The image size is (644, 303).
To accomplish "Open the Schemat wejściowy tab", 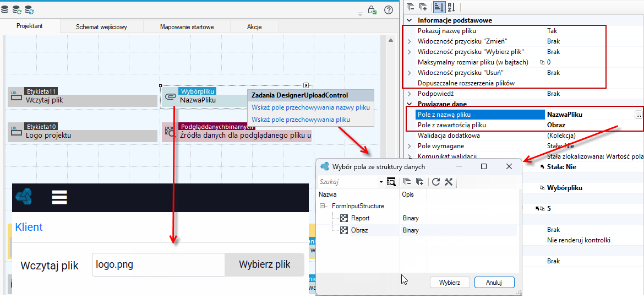I will tap(101, 27).
